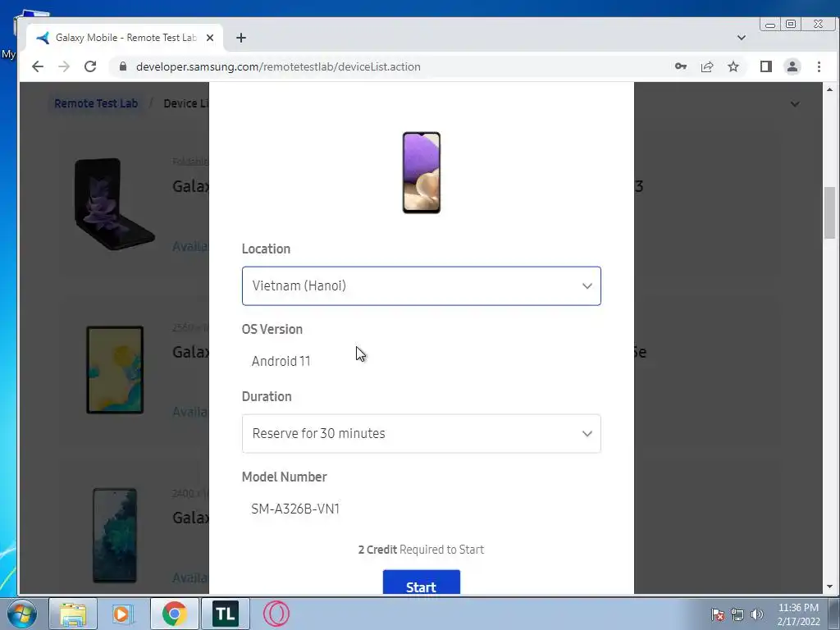Click the share page icon

point(707,66)
